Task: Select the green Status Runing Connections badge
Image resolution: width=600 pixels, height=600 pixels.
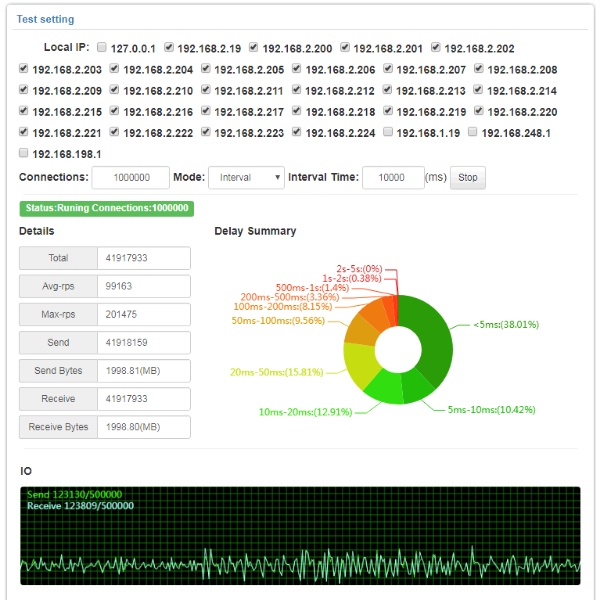Action: pos(107,209)
